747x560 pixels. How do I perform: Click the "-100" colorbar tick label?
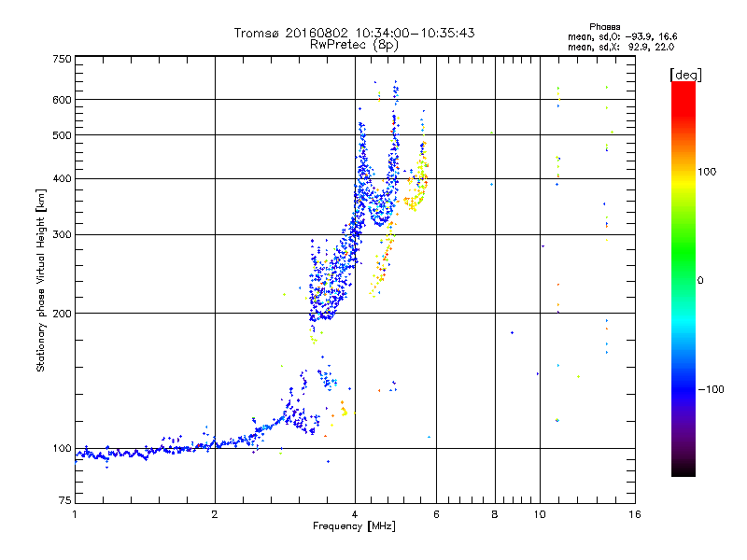711,389
